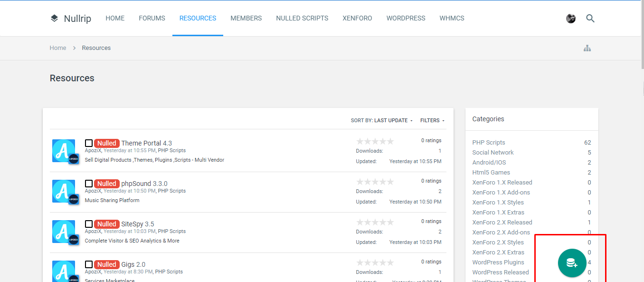Open the Theme Portal 4.3 resource

(147, 143)
